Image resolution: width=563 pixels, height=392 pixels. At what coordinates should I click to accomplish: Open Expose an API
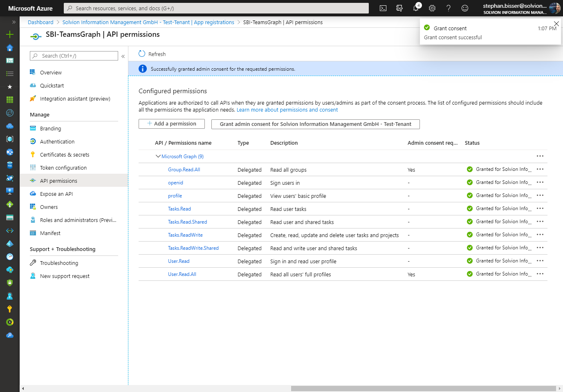click(x=56, y=194)
